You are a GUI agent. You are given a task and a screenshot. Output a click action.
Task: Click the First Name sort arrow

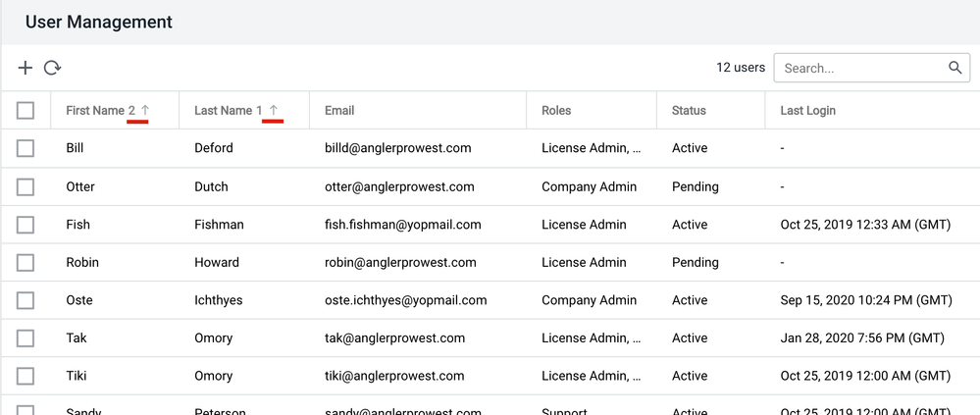pos(146,111)
